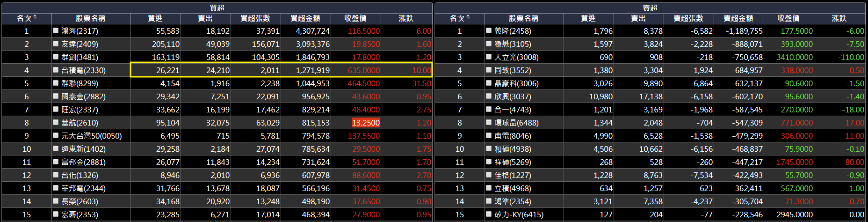
Task: Check the box beside 穩懋(3105)
Action: (489, 44)
